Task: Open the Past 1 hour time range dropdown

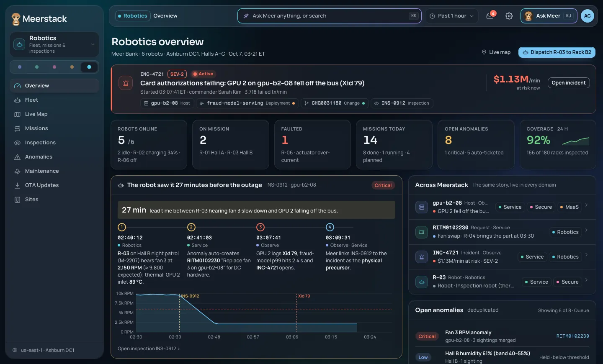Action: click(x=452, y=16)
